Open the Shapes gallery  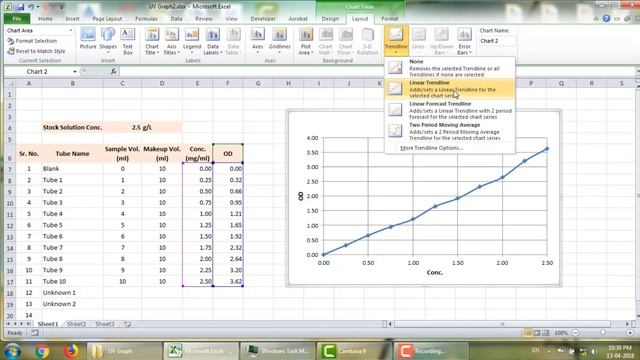(108, 39)
